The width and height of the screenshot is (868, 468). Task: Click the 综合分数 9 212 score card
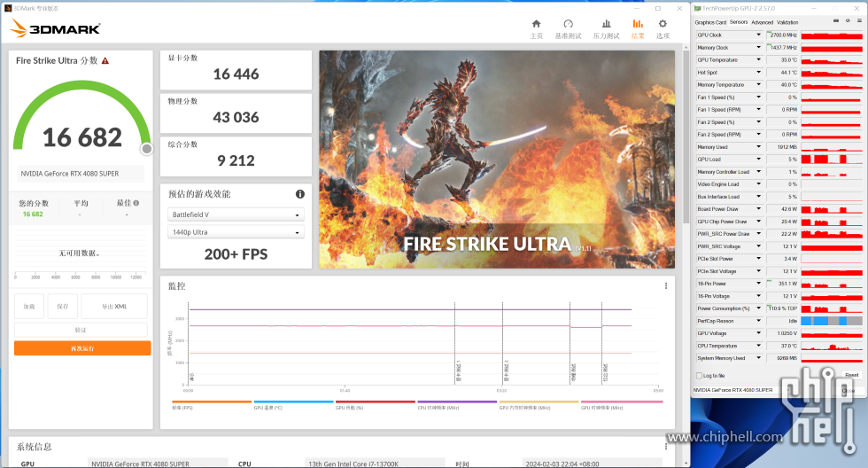pyautogui.click(x=236, y=156)
